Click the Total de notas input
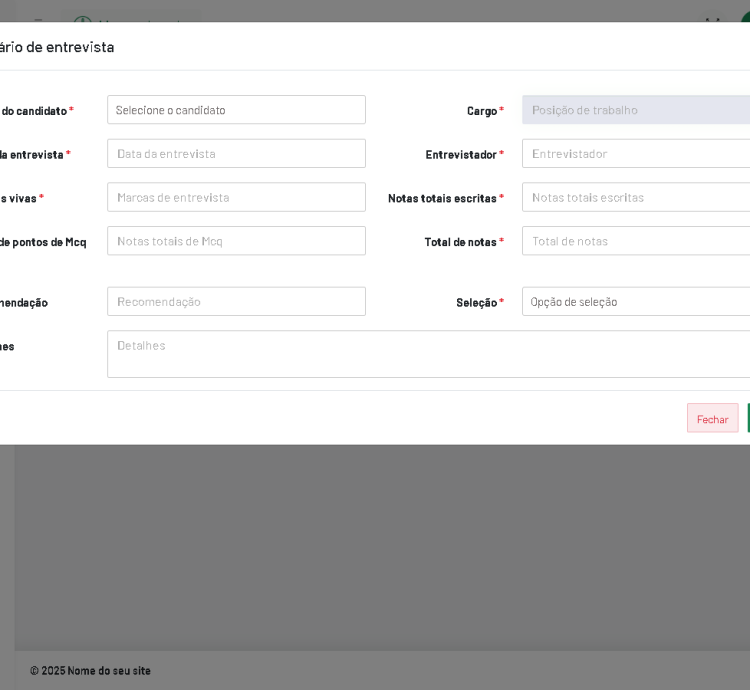 pyautogui.click(x=635, y=241)
